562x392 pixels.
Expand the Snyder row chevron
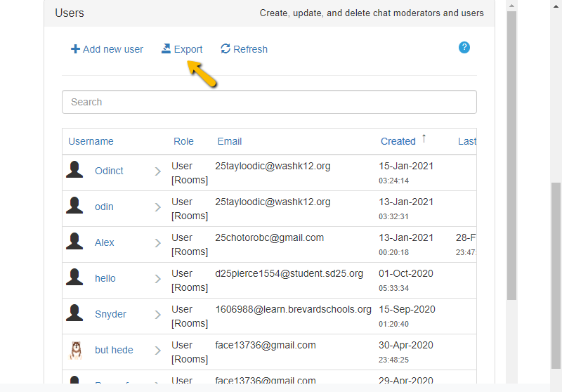(x=157, y=315)
